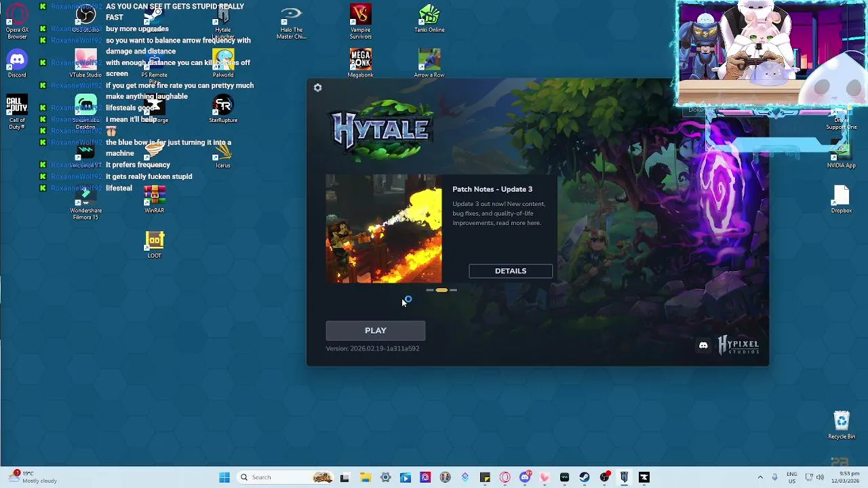Viewport: 868px width, 488px height.
Task: Open Opera GX from the taskbar
Action: coord(505,477)
